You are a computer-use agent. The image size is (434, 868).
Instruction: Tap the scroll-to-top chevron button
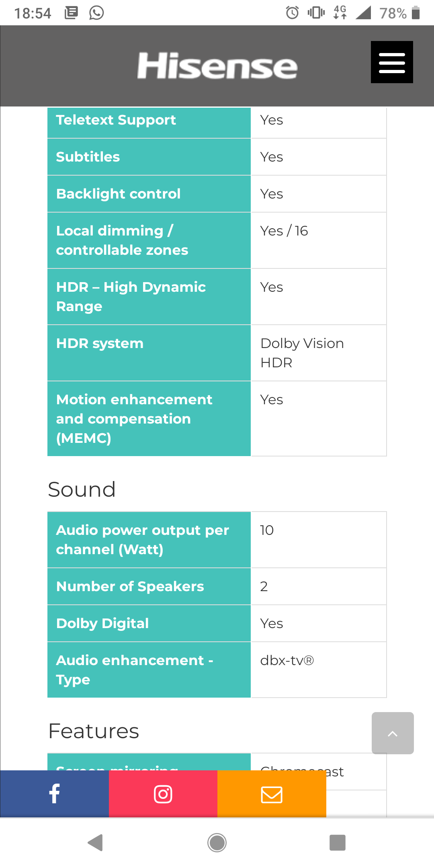393,733
